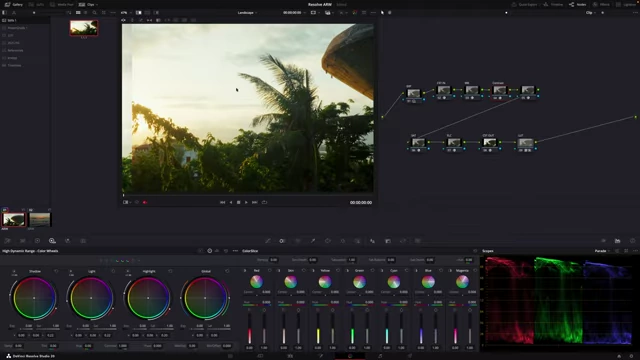Select the pointer tool in node toolbar
Screen dimensions: 640x360
(x=382, y=13)
